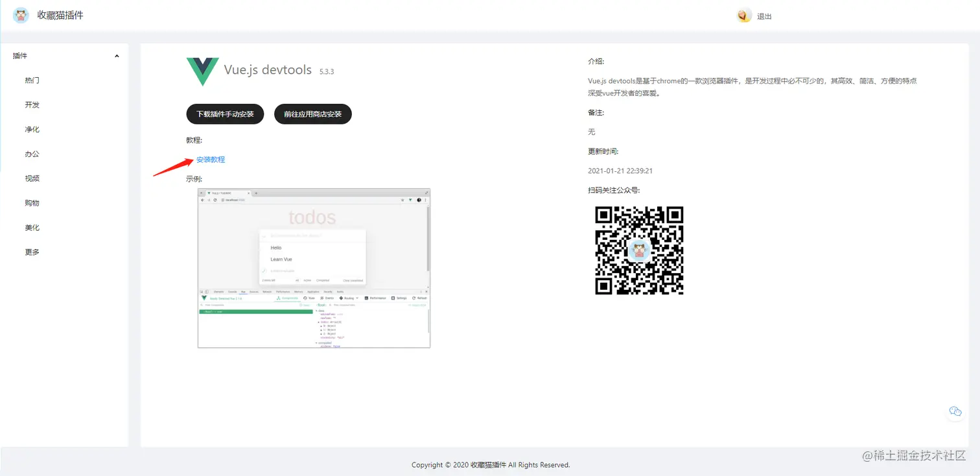
Task: Click the 前往应用商店安装 button
Action: tap(312, 114)
